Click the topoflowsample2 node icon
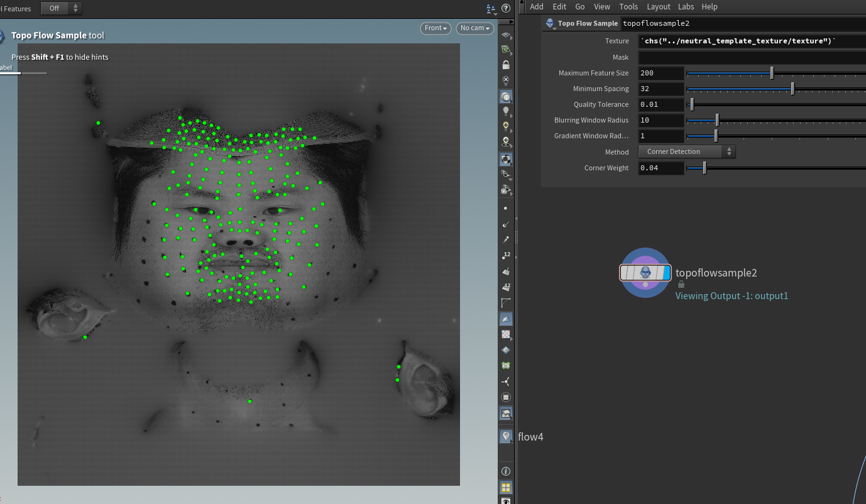This screenshot has width=866, height=504. click(x=645, y=273)
